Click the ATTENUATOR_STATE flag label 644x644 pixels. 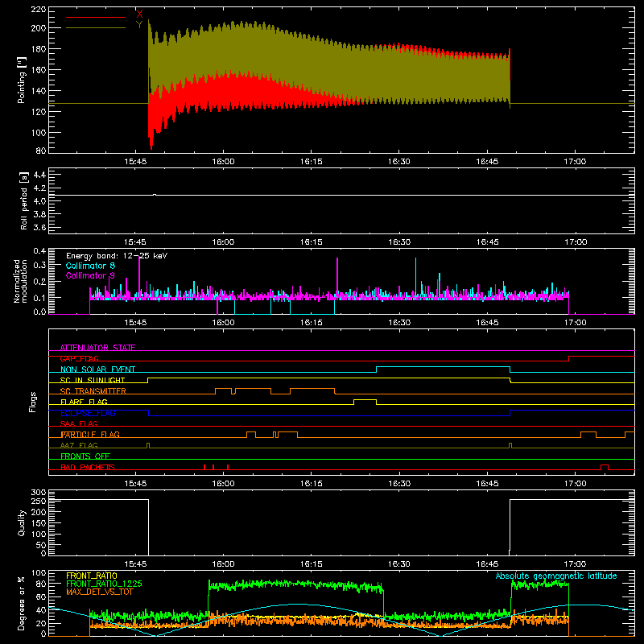97,348
